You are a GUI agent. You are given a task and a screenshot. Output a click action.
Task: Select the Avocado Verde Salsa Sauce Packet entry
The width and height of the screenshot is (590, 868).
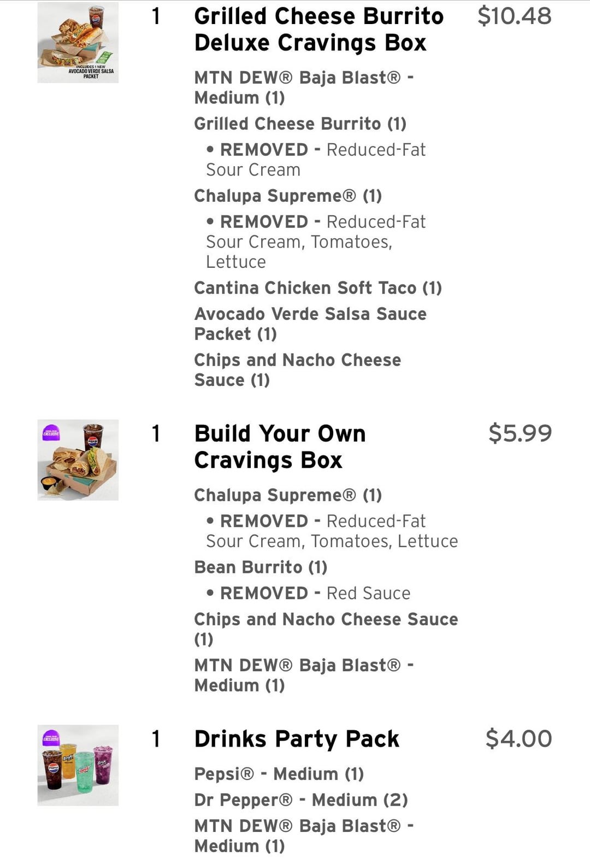click(310, 324)
